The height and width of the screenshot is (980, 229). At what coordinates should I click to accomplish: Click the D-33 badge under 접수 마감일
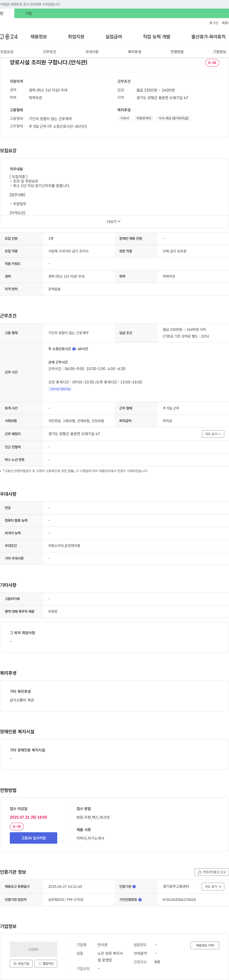click(x=17, y=827)
